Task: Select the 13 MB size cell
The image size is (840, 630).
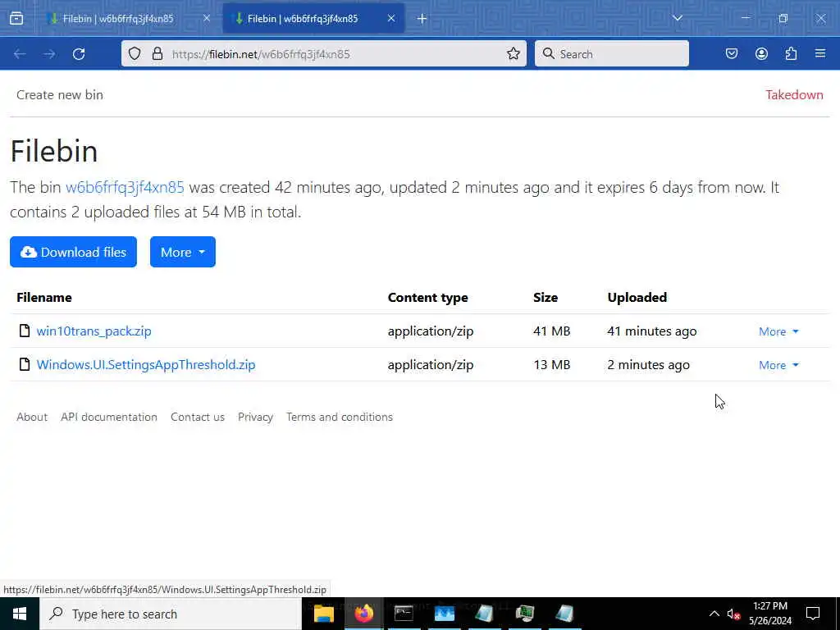Action: click(552, 365)
